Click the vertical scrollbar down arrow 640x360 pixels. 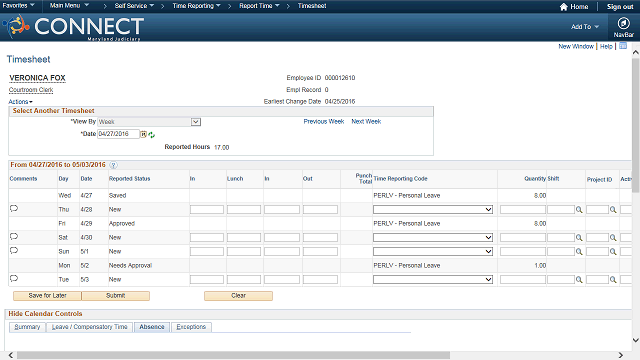coord(636,340)
